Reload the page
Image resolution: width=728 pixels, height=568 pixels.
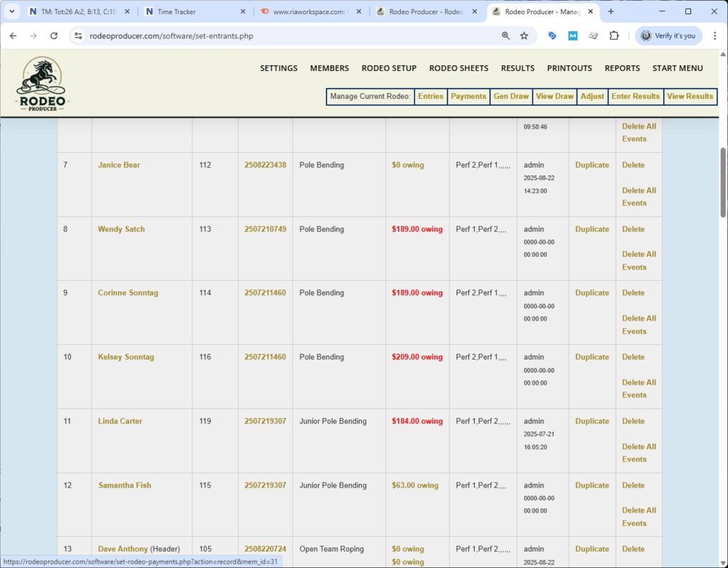click(54, 36)
